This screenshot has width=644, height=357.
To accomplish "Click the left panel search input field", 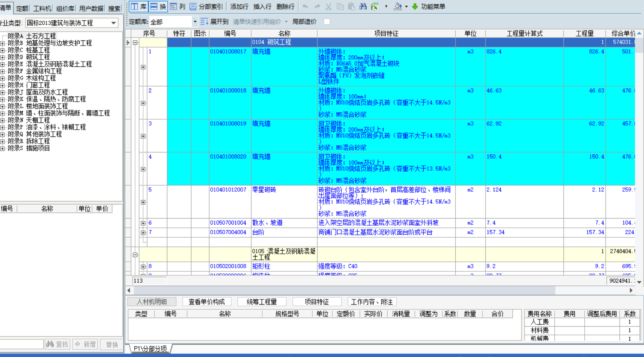I will [x=22, y=344].
